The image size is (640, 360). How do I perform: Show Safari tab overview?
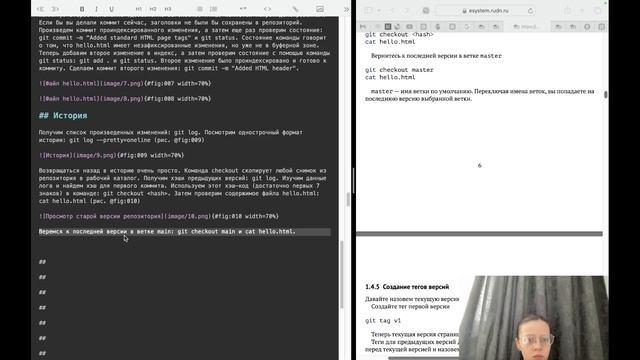(597, 11)
